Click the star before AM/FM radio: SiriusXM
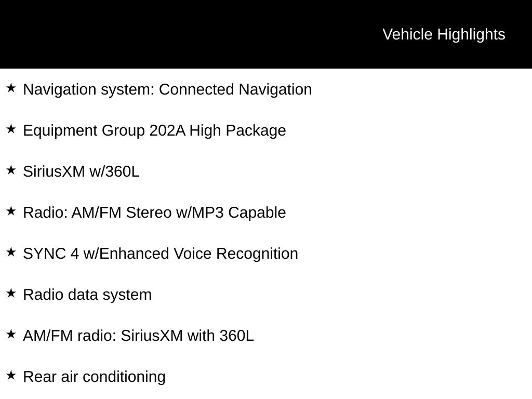Viewport: 532px width, 399px height. point(11,335)
